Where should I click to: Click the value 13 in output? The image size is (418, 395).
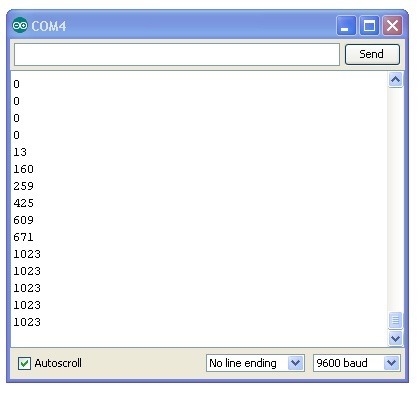tap(20, 152)
